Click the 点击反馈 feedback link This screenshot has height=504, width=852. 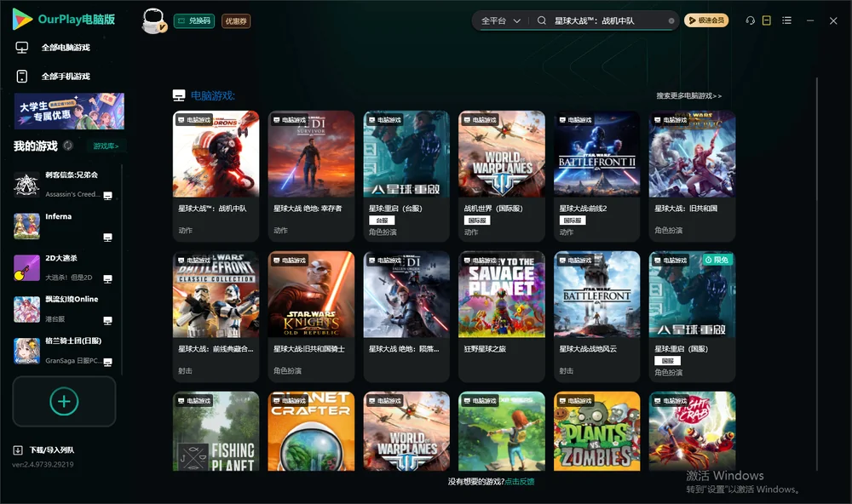click(x=520, y=482)
